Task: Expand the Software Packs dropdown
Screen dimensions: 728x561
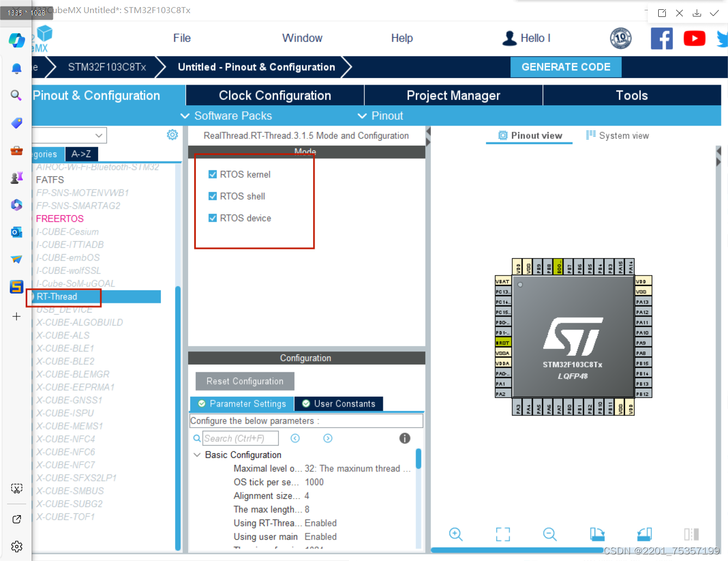Action: (x=226, y=116)
